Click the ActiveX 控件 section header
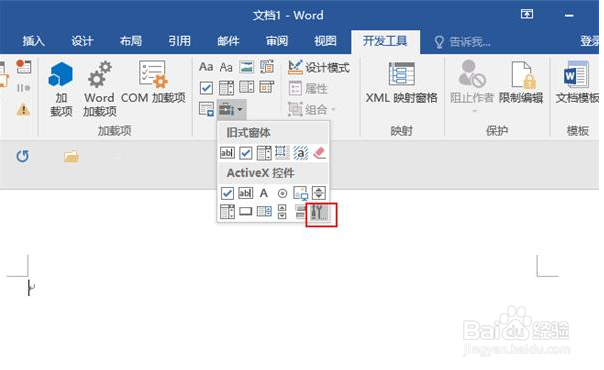This screenshot has width=604, height=370. (260, 173)
